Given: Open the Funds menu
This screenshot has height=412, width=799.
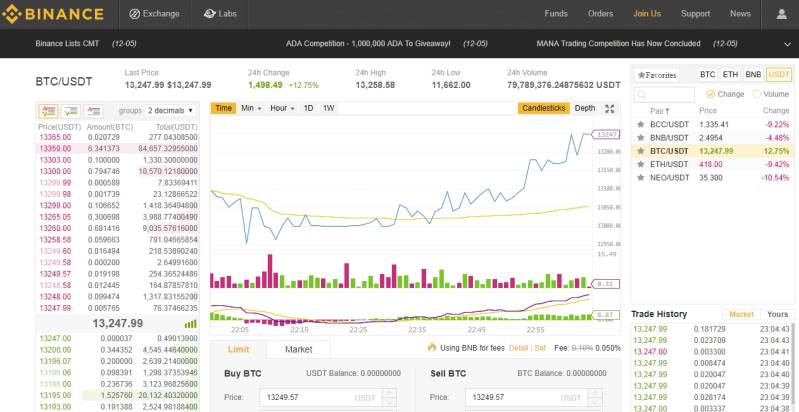Looking at the screenshot, I should pyautogui.click(x=556, y=14).
